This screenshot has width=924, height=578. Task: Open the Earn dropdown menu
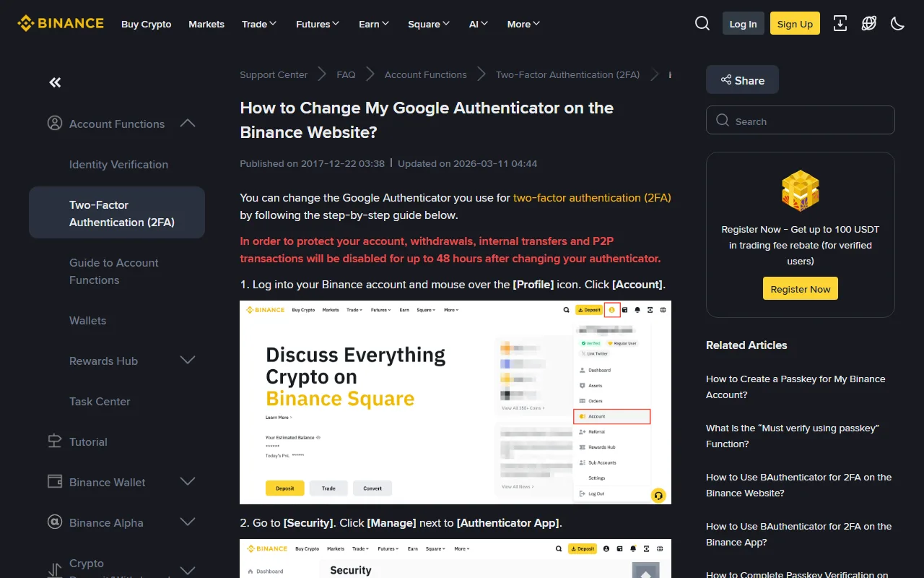click(374, 24)
